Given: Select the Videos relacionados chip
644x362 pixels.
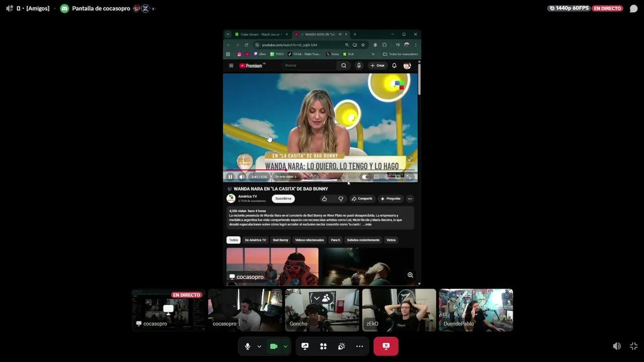Looking at the screenshot, I should point(309,240).
